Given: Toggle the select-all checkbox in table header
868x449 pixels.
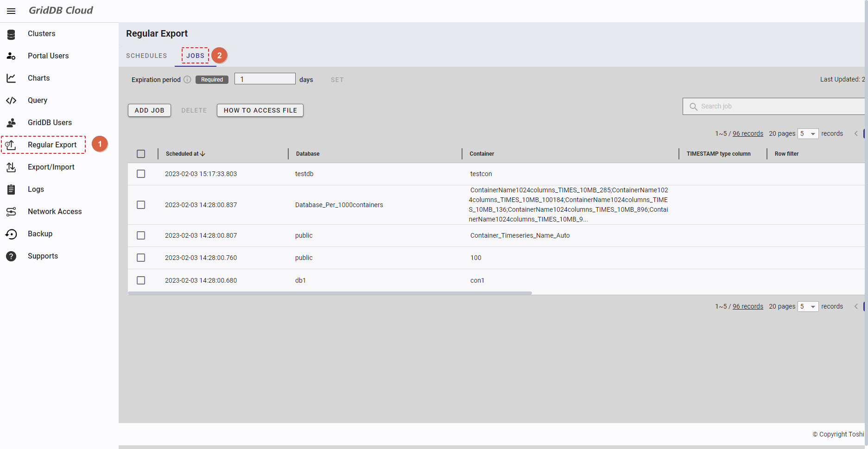Looking at the screenshot, I should tap(141, 154).
